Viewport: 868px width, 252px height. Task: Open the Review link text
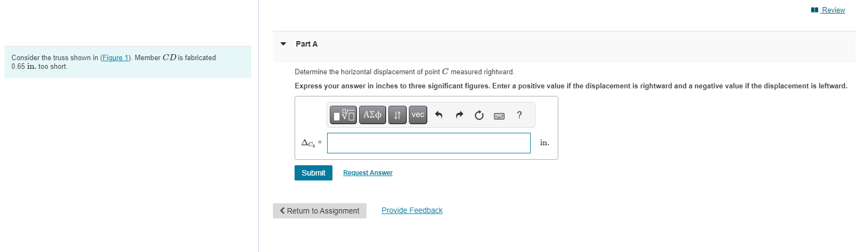pos(833,10)
